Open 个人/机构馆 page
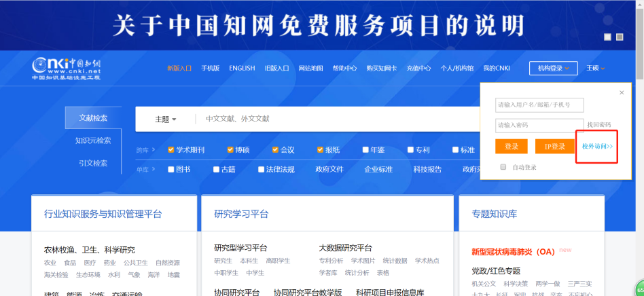644x296 pixels. (457, 68)
